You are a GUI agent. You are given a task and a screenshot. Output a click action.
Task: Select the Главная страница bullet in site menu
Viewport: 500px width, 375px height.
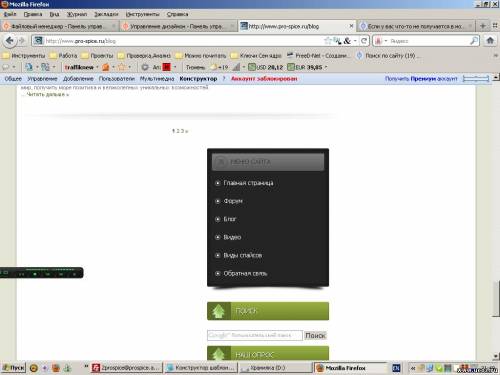click(218, 183)
